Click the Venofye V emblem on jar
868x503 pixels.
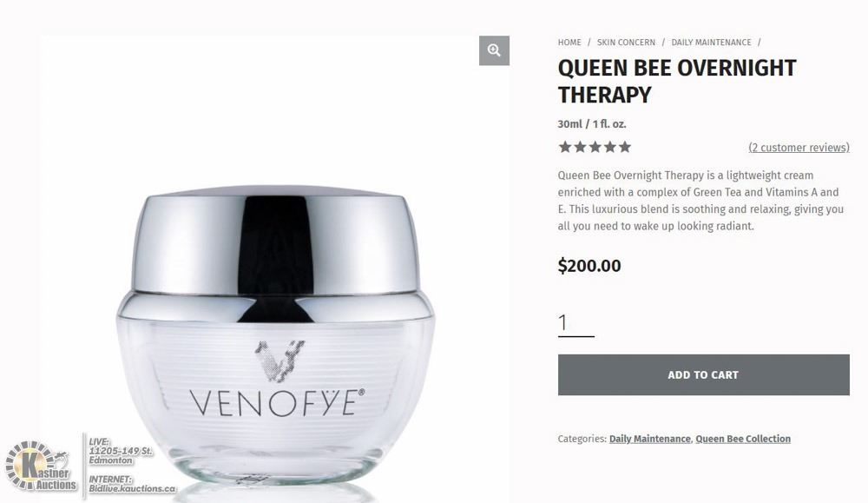(x=279, y=361)
